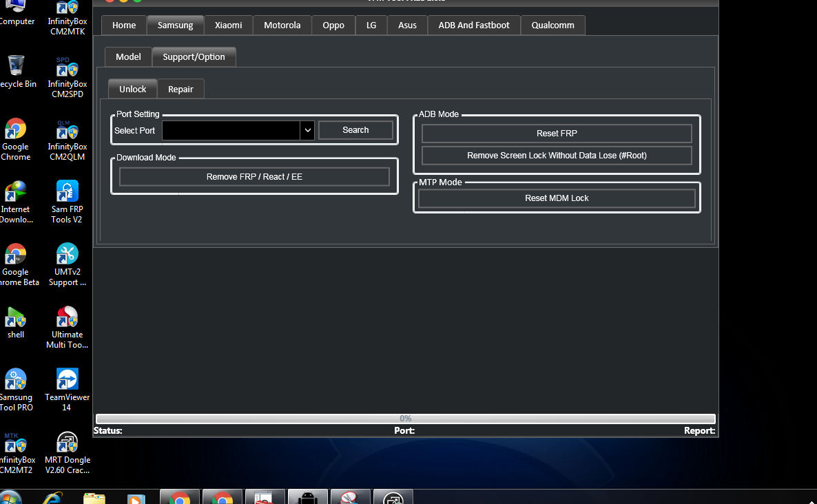The height and width of the screenshot is (504, 817).
Task: Open the InfinityBox CM2SPD desktop shortcut
Action: 68,76
